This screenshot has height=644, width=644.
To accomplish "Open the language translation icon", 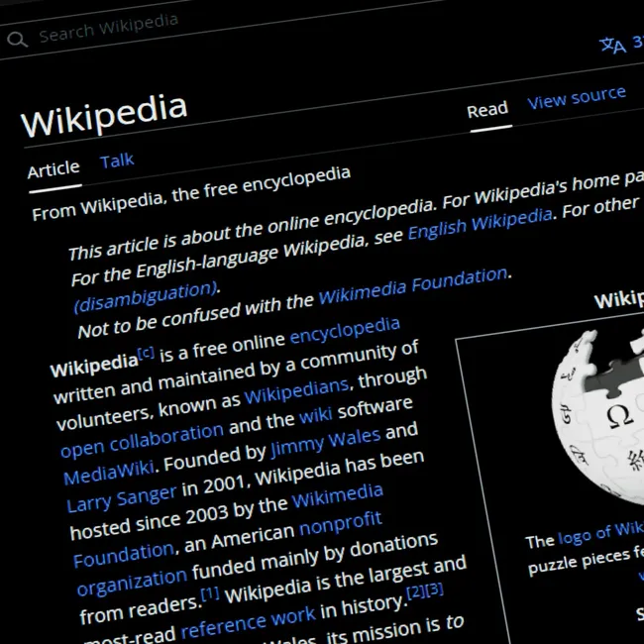I will (x=612, y=45).
